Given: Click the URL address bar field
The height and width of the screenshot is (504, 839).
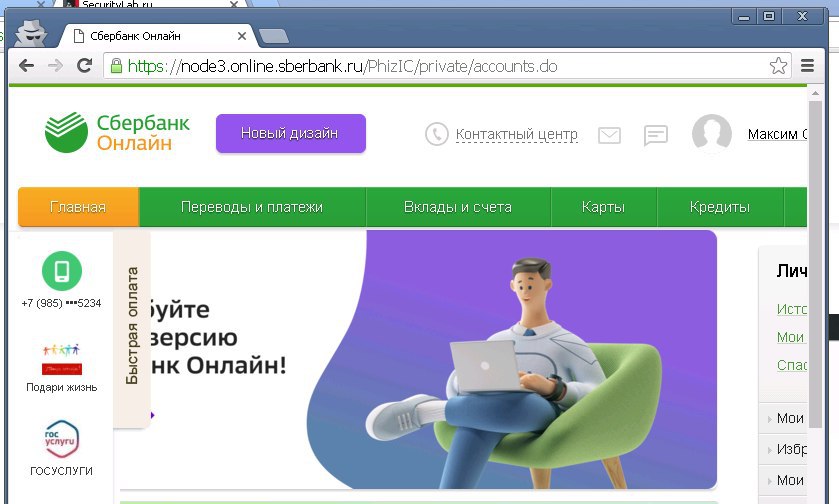Looking at the screenshot, I should coord(446,66).
